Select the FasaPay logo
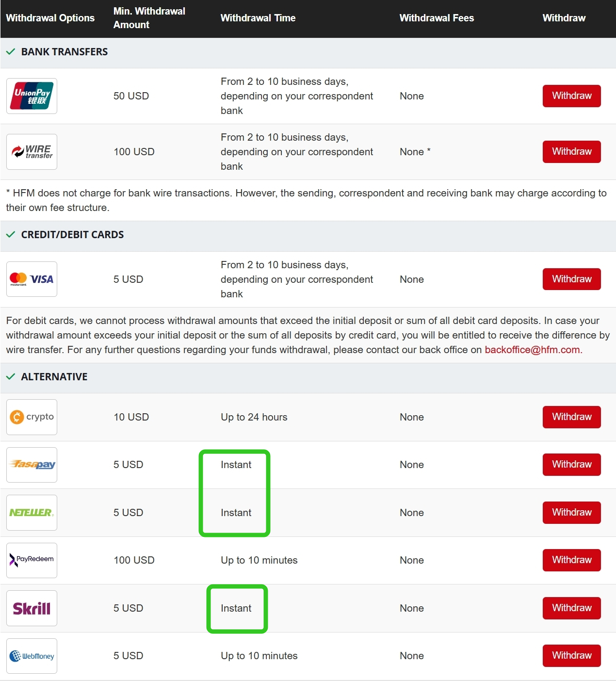The height and width of the screenshot is (681, 616). pos(32,465)
